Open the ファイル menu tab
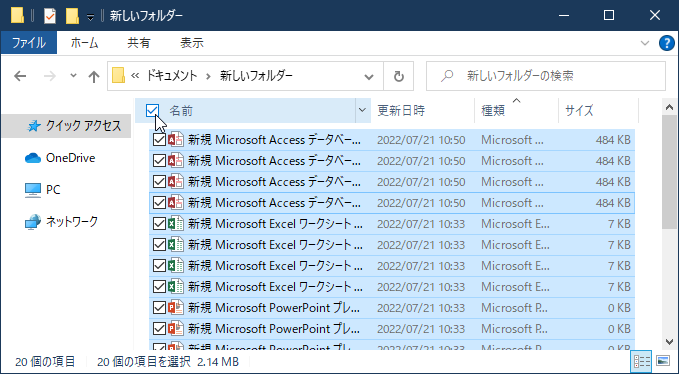This screenshot has height=374, width=679. [29, 43]
